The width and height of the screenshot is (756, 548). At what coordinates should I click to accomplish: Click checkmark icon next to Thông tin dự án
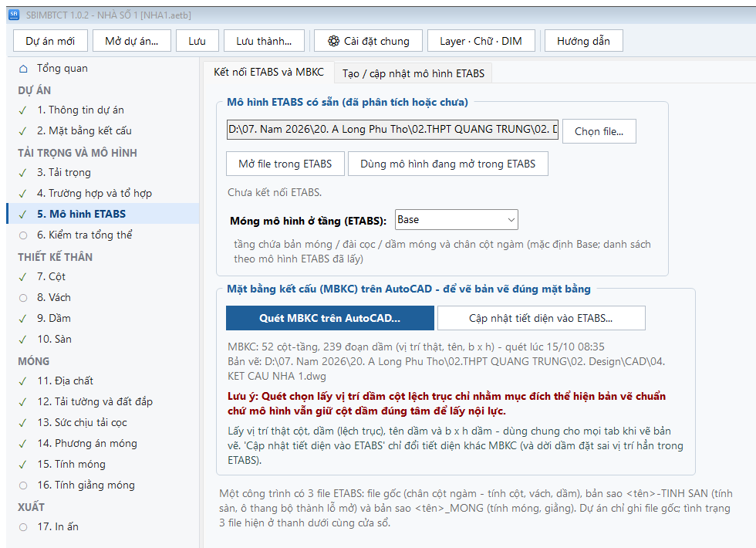22,110
